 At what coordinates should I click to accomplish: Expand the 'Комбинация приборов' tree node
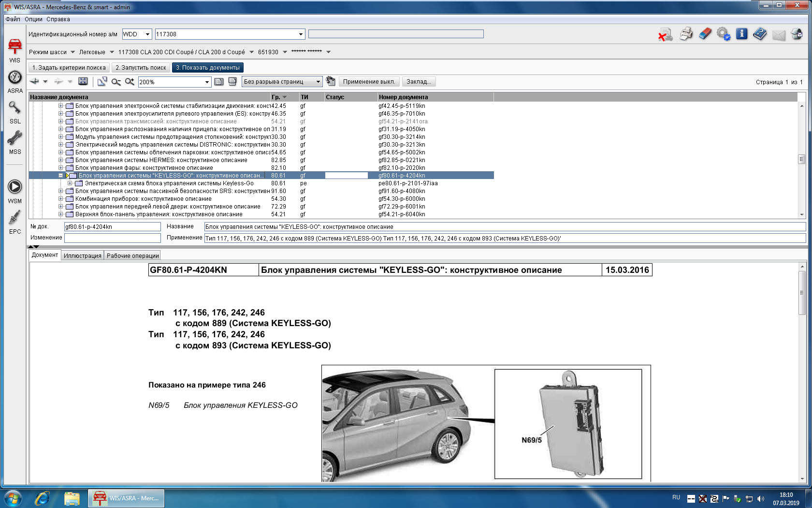coord(60,199)
